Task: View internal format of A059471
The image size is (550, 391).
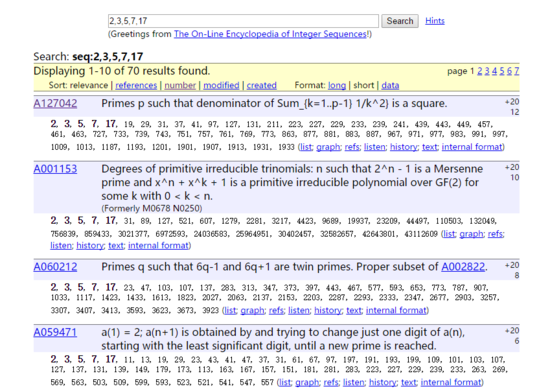Action: pyautogui.click(x=451, y=382)
